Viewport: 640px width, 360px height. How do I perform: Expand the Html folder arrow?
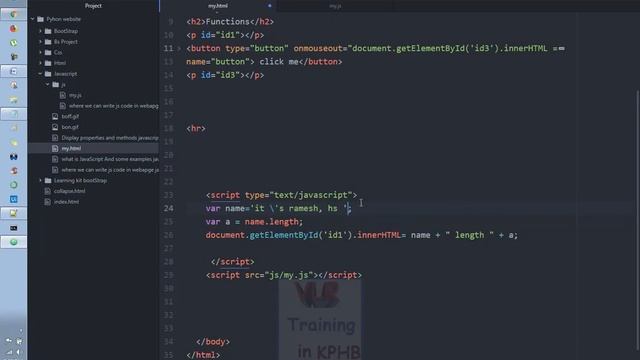40,63
